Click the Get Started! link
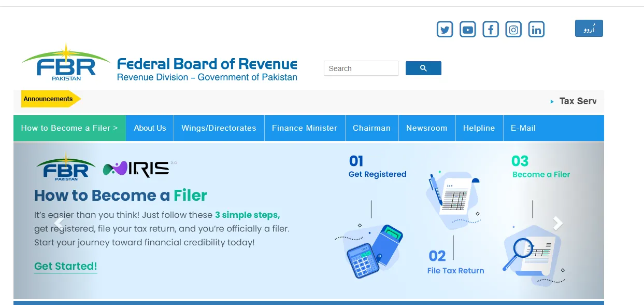This screenshot has height=305, width=644. click(x=66, y=267)
